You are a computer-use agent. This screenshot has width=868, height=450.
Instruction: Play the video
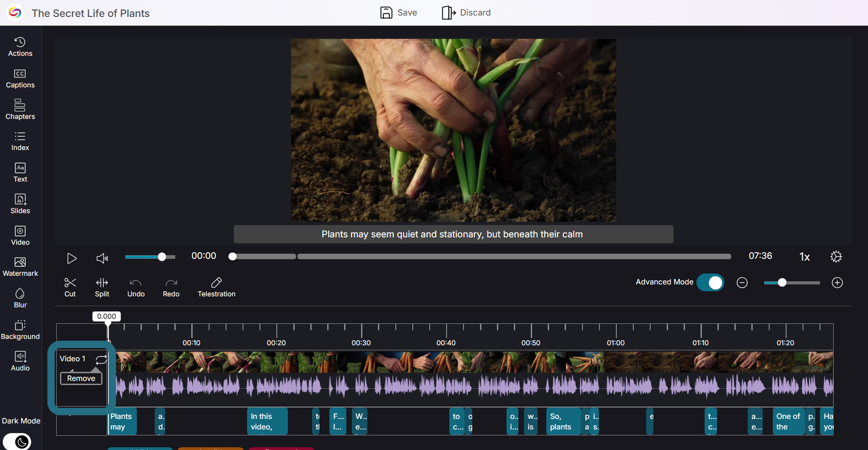point(71,258)
